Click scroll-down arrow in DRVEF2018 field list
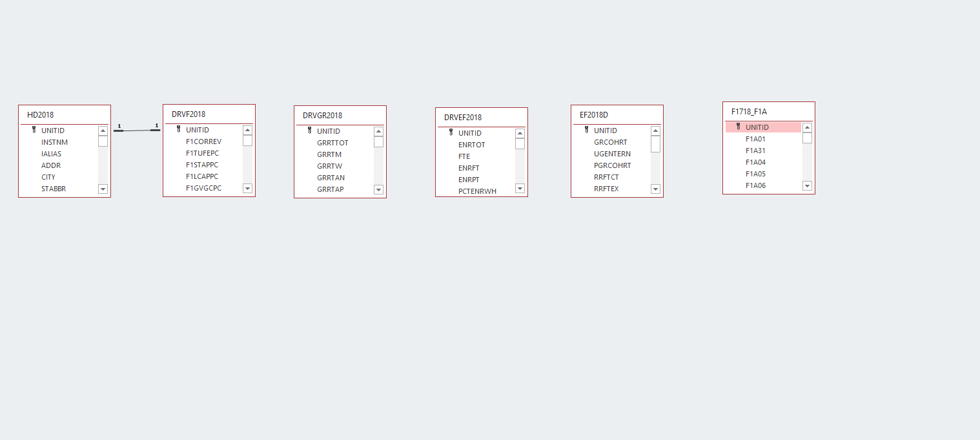 click(520, 188)
